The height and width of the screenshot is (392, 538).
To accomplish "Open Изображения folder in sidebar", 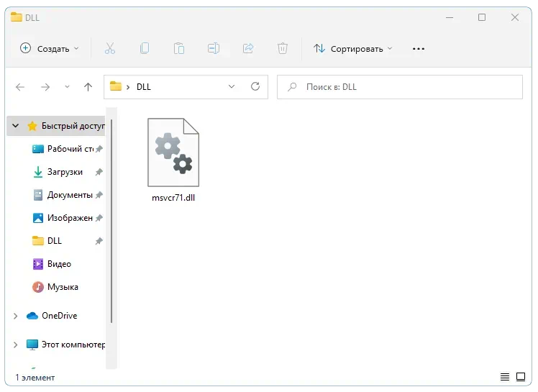I will coord(63,218).
